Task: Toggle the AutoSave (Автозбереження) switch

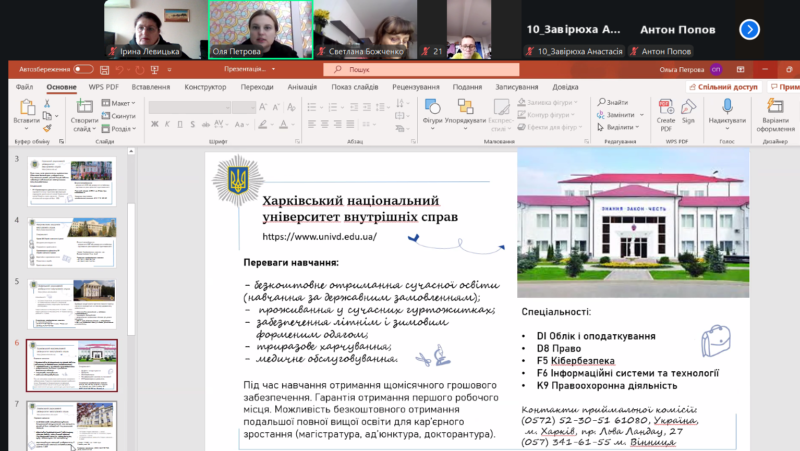Action: [x=82, y=70]
